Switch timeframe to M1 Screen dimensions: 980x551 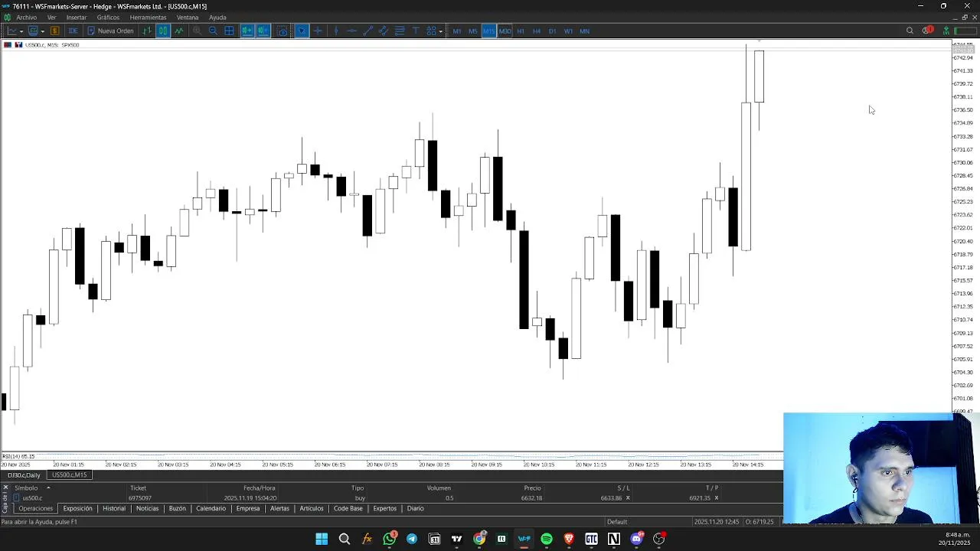click(457, 31)
